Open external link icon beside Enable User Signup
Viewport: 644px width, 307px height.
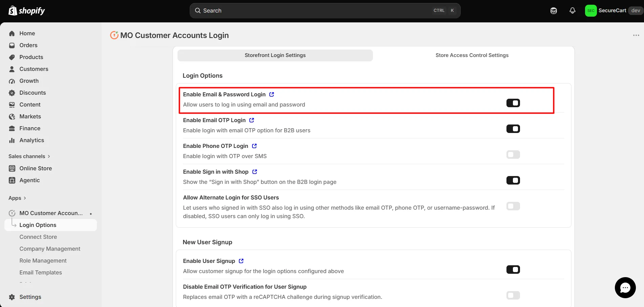coord(241,261)
